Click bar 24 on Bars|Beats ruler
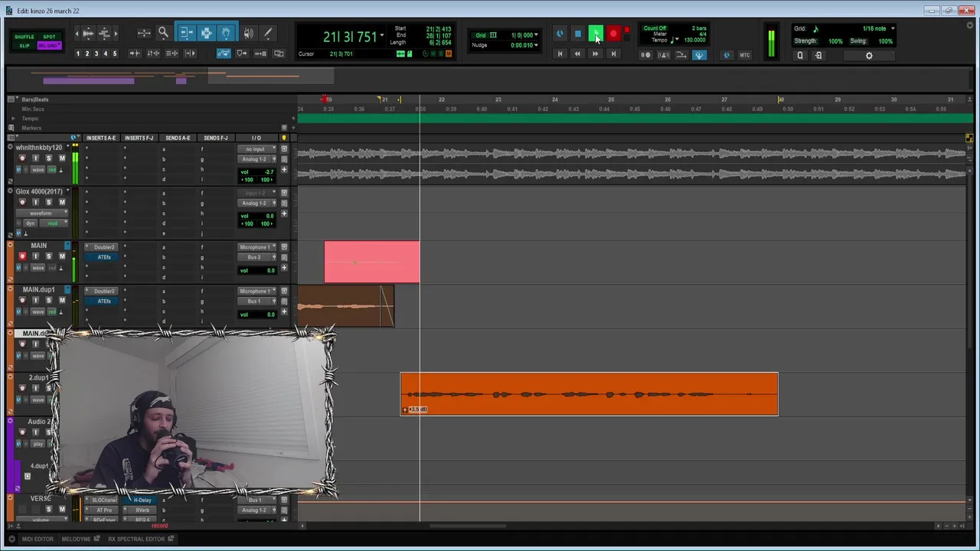This screenshot has width=980, height=551. [x=555, y=99]
